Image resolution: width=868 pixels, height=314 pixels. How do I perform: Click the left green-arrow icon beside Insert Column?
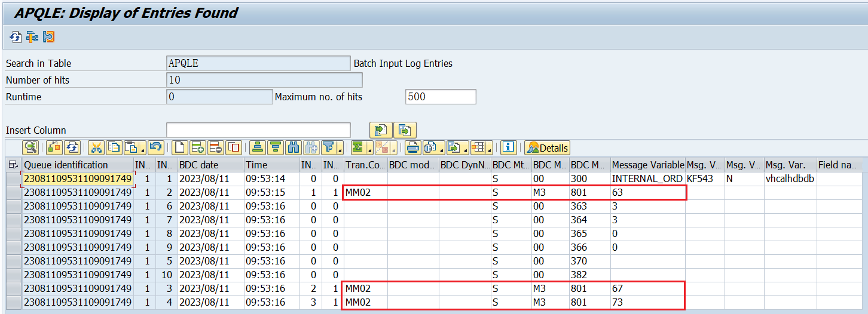tap(381, 130)
